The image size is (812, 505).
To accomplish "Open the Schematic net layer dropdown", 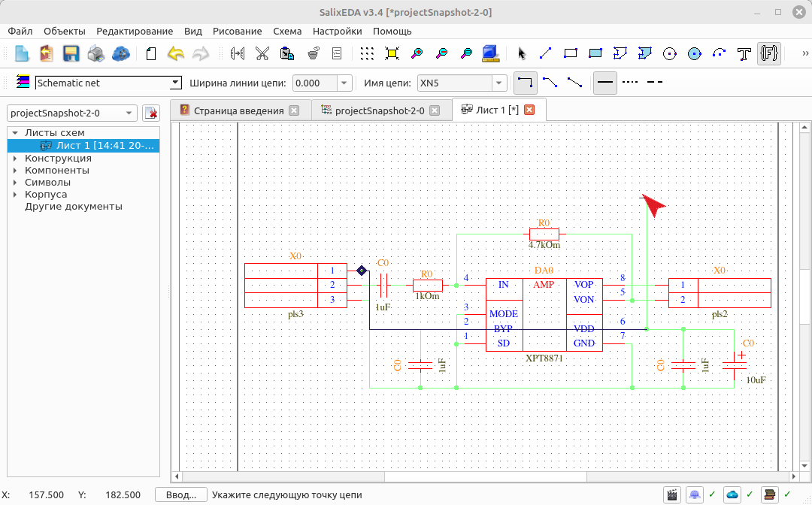I will 175,82.
